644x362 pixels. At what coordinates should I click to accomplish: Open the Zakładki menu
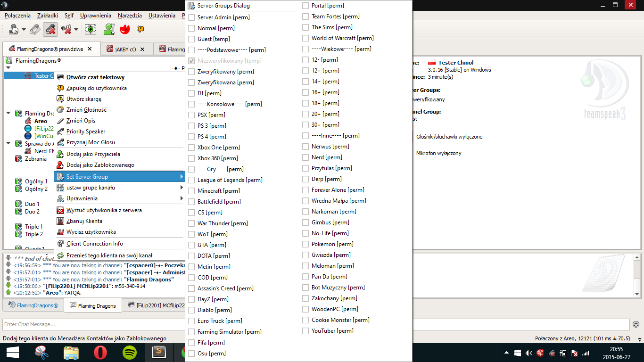point(48,16)
